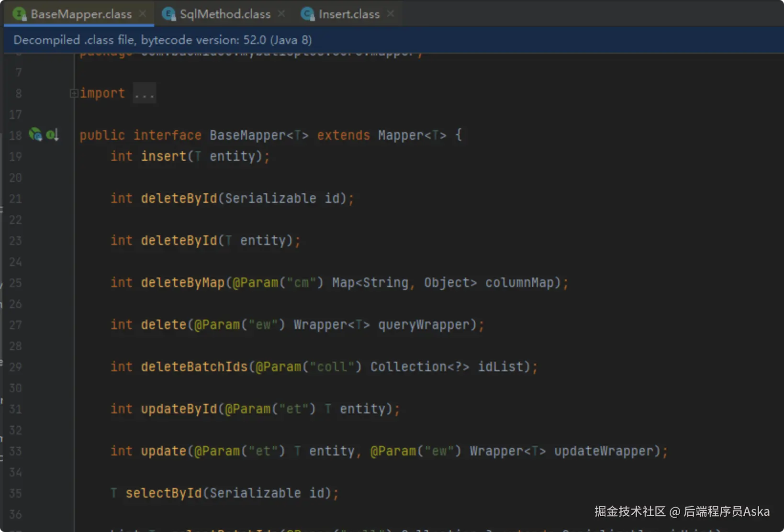This screenshot has height=532, width=784.
Task: Click the update method on line 33
Action: (163, 451)
